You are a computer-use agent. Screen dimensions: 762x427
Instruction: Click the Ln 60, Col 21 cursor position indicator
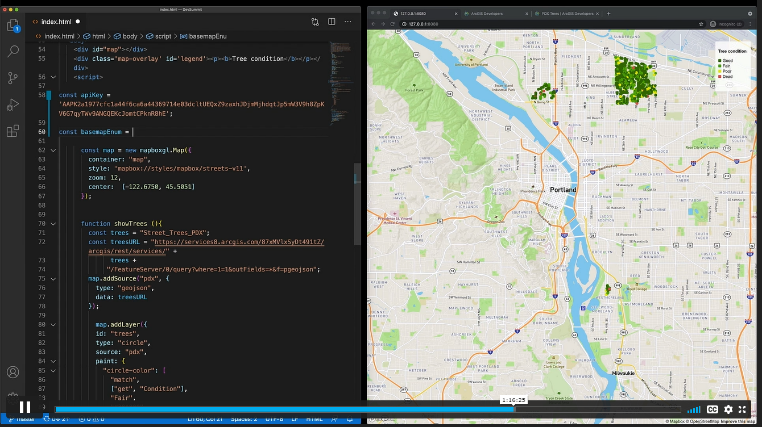click(205, 419)
